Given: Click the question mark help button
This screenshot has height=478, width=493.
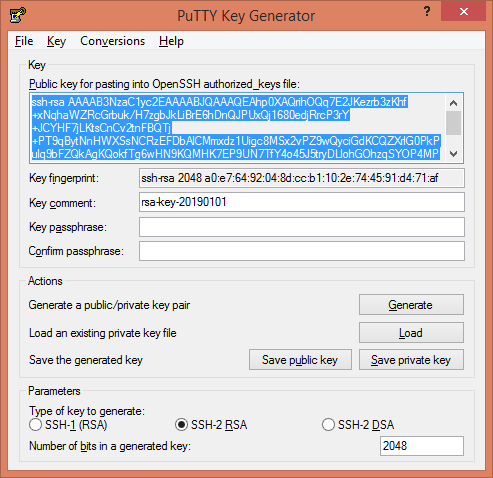Looking at the screenshot, I should (x=426, y=12).
